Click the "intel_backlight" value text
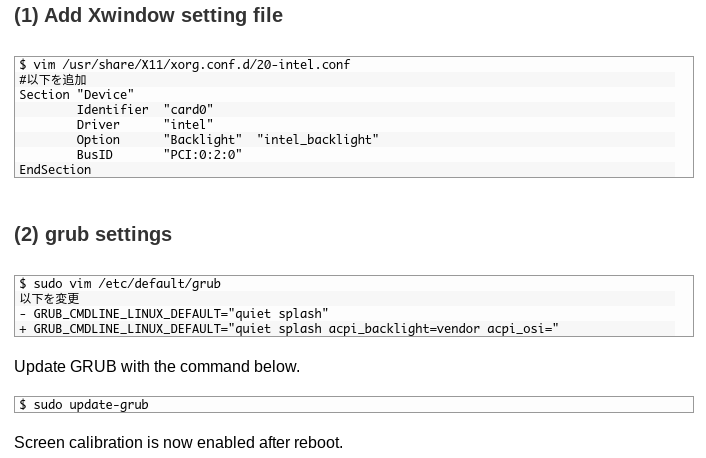 tap(318, 140)
